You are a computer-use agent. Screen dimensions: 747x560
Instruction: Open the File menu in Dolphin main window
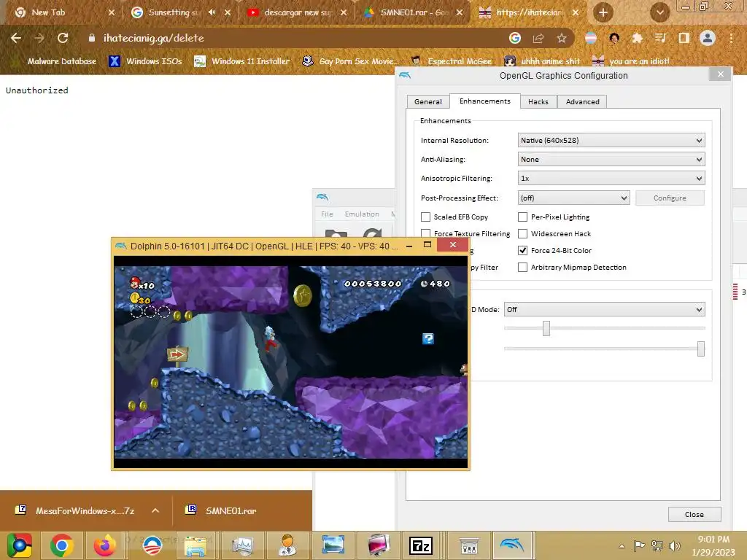point(327,214)
